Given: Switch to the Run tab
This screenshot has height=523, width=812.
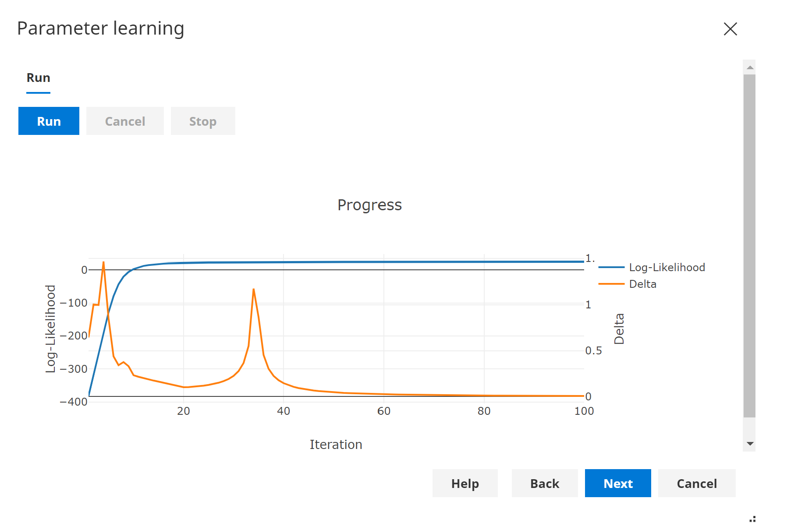Looking at the screenshot, I should pyautogui.click(x=38, y=78).
